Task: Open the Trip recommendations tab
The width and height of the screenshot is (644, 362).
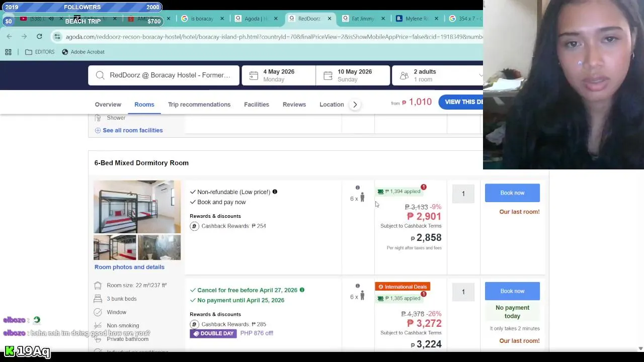Action: [x=199, y=105]
